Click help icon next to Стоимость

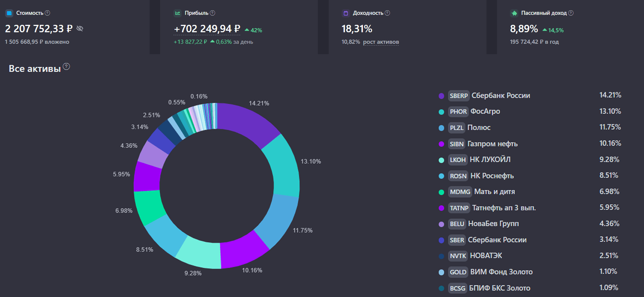[x=48, y=13]
